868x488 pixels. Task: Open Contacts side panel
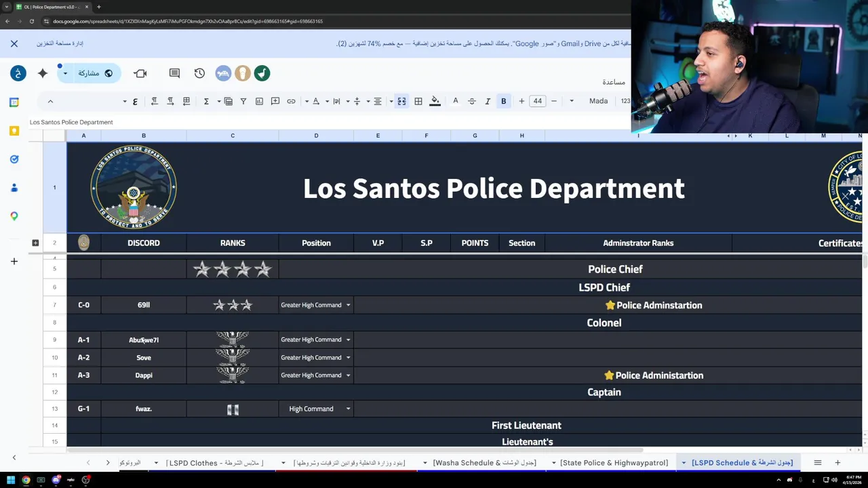pyautogui.click(x=14, y=188)
